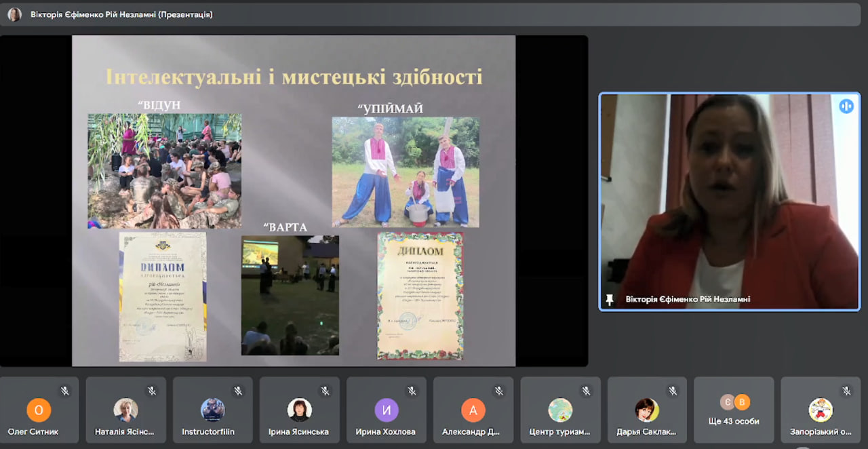Click the Запорізький cartoon avatar
The width and height of the screenshot is (868, 449).
pyautogui.click(x=821, y=410)
